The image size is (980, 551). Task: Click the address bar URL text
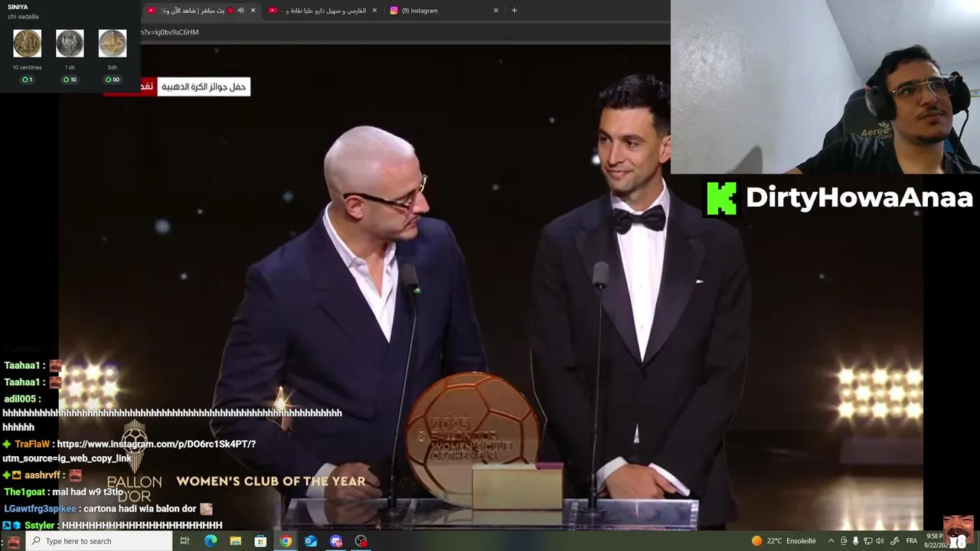(x=170, y=32)
